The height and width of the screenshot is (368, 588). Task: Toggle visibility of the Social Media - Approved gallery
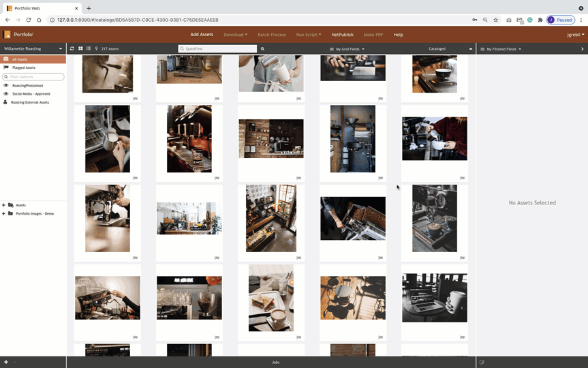click(x=6, y=94)
